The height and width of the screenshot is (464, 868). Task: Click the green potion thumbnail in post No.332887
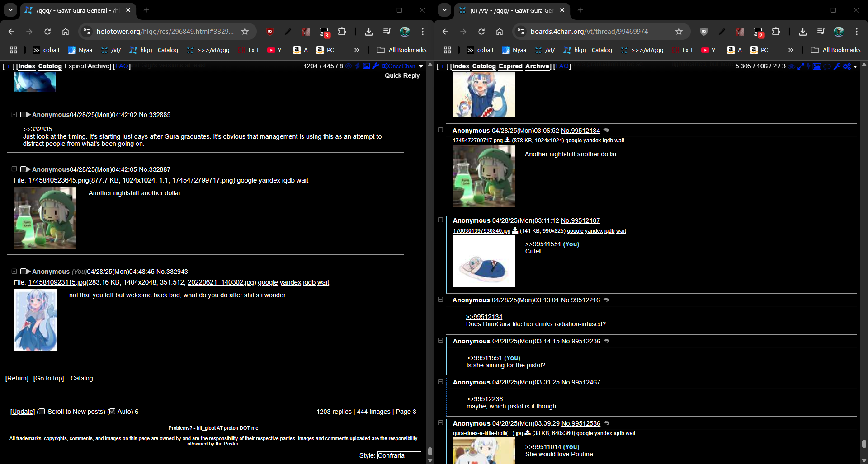point(45,218)
